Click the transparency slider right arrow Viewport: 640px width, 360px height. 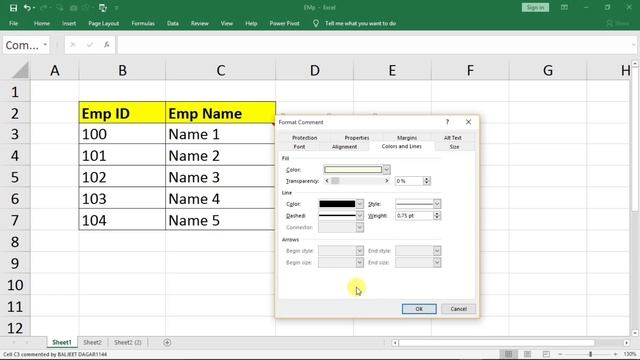click(387, 181)
